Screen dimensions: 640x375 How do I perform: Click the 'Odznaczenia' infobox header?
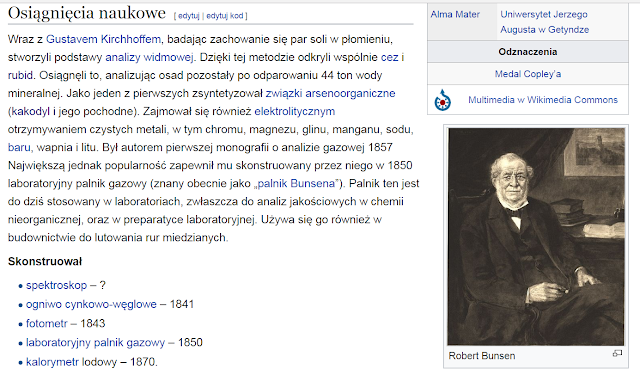point(527,52)
